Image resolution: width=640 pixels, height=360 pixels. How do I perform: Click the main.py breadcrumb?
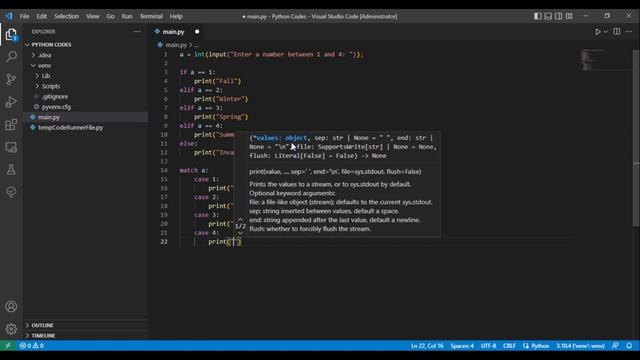(x=176, y=45)
